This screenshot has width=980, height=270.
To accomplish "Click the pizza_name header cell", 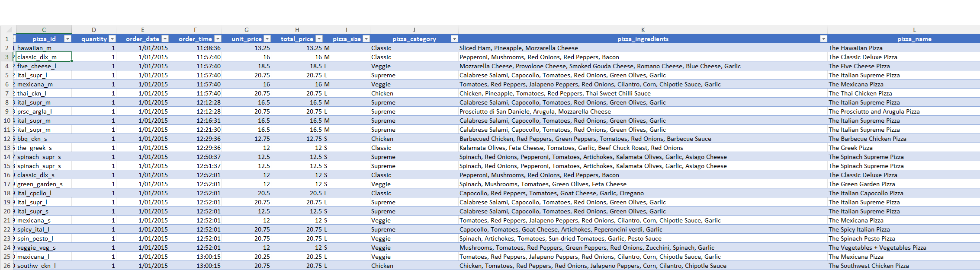I will (914, 39).
